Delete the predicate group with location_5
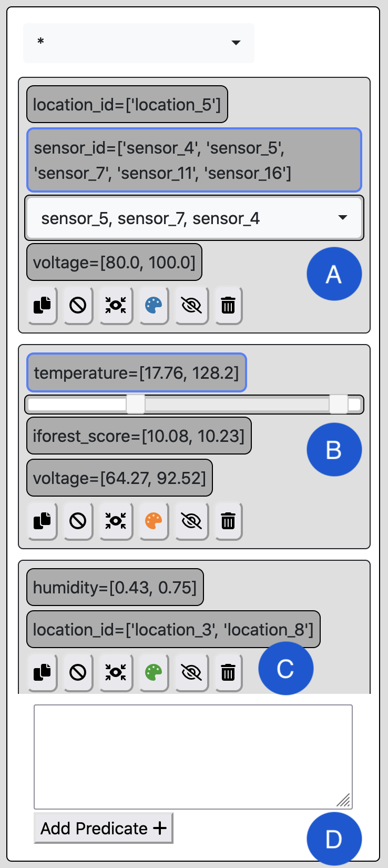 [x=228, y=305]
